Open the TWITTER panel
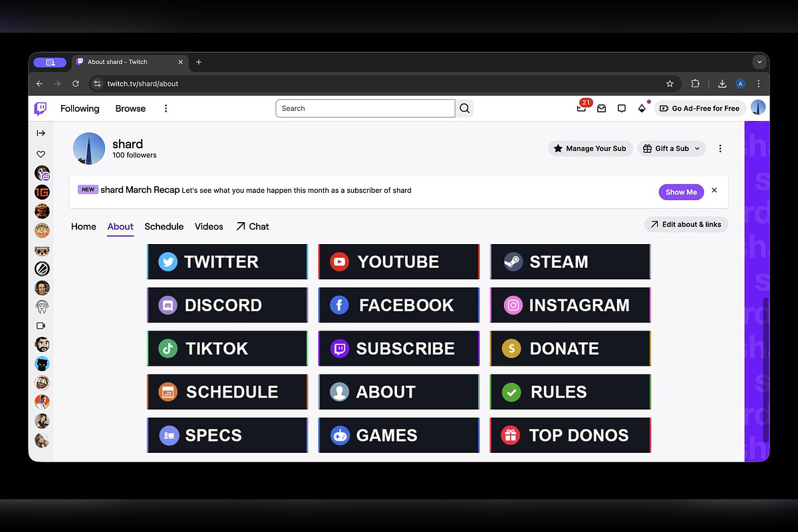This screenshot has height=532, width=798. coord(227,261)
